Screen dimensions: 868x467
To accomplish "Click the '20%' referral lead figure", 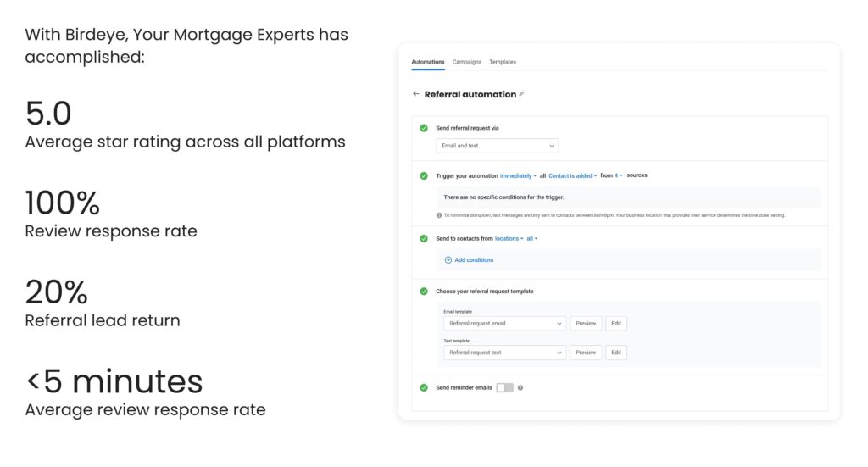I will pyautogui.click(x=57, y=292).
